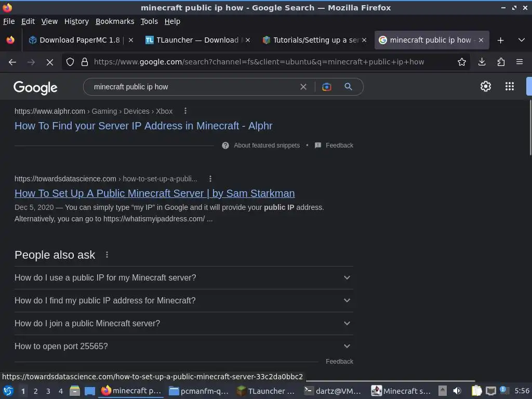Switch to the dartz@VM terminal window
This screenshot has height=399, width=532.
point(333,391)
